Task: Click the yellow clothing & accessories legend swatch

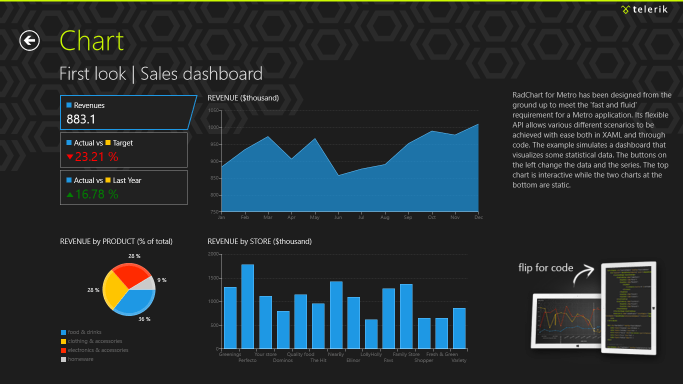Action: [x=64, y=341]
